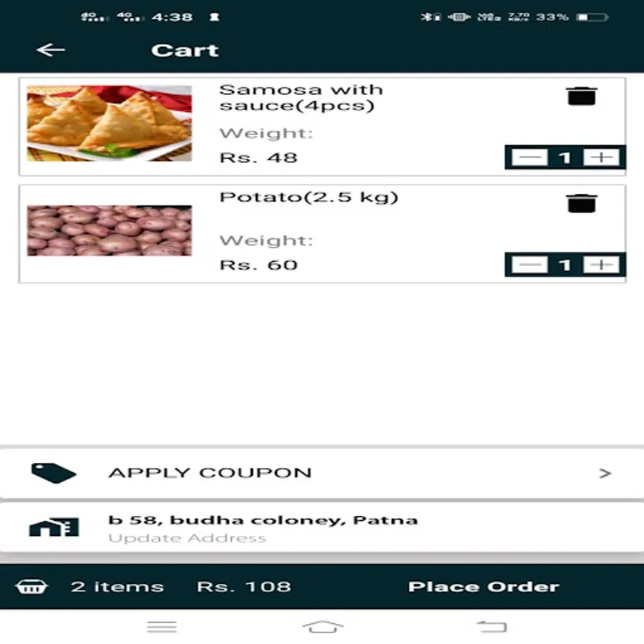Tap the Android back navigation icon
The width and height of the screenshot is (644, 644).
coord(492,627)
